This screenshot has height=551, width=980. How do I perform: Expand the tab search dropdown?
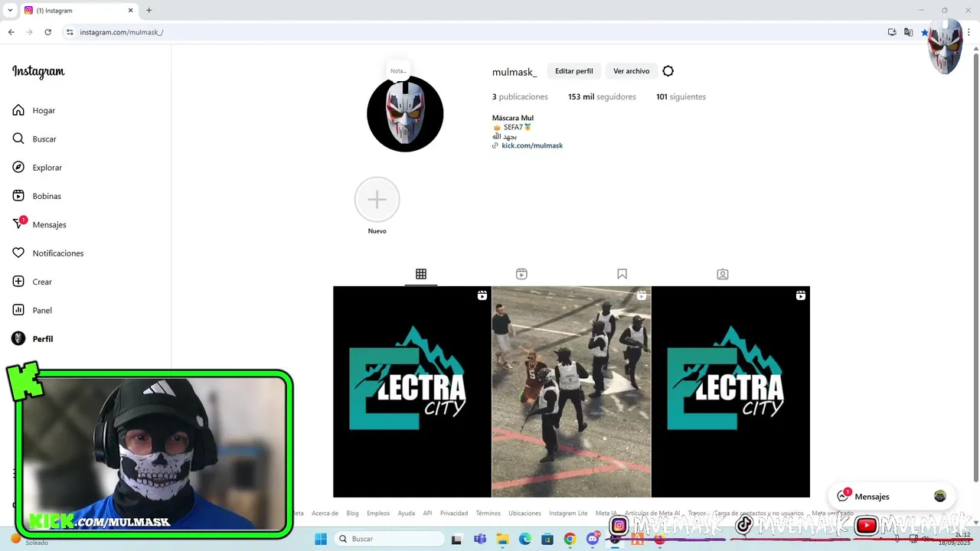tap(10, 11)
